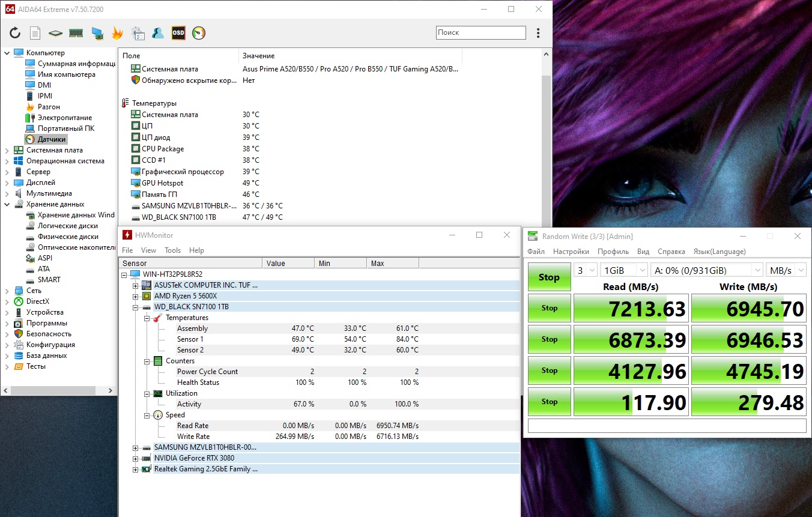
Task: Expand the AMD Ryzen 5 5600X node in HWMonitor
Action: (136, 296)
